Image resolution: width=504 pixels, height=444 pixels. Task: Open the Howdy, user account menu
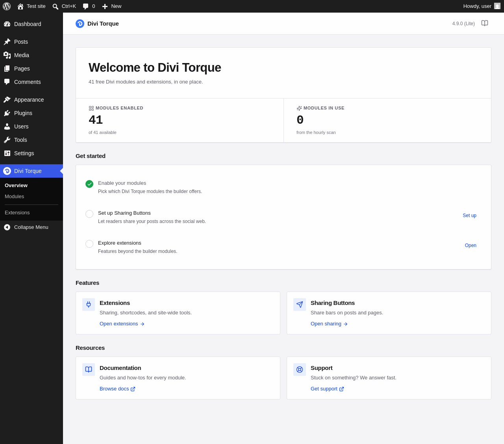(482, 6)
